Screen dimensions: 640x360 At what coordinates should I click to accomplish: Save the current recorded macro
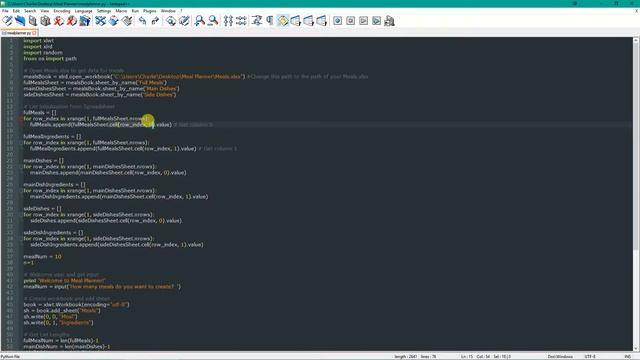click(389, 20)
